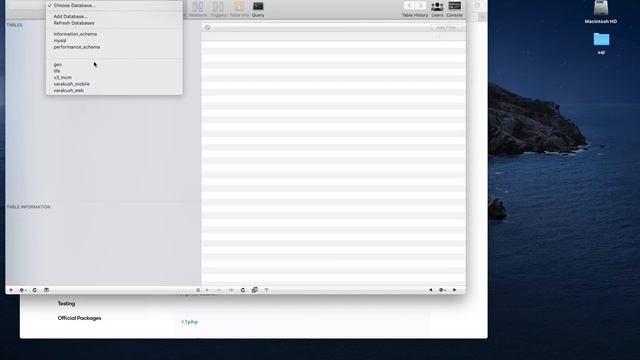The height and width of the screenshot is (360, 640).
Task: Select the varakush_web database
Action: tap(114, 91)
